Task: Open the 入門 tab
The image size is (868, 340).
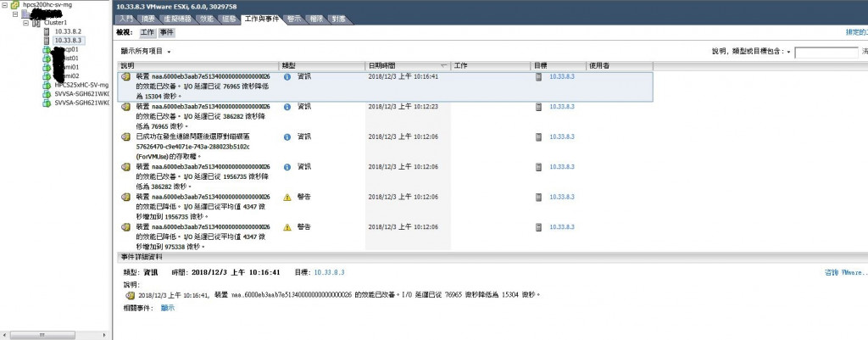Action: point(126,20)
